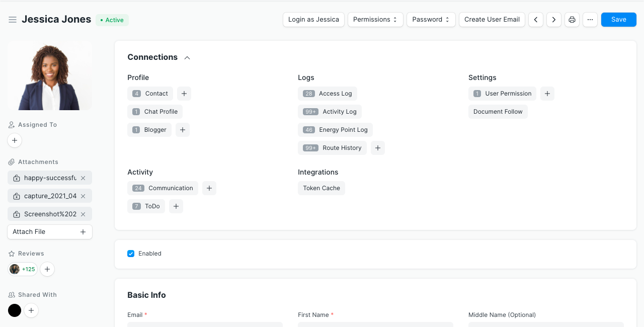Open the Permissions dropdown

tap(375, 20)
